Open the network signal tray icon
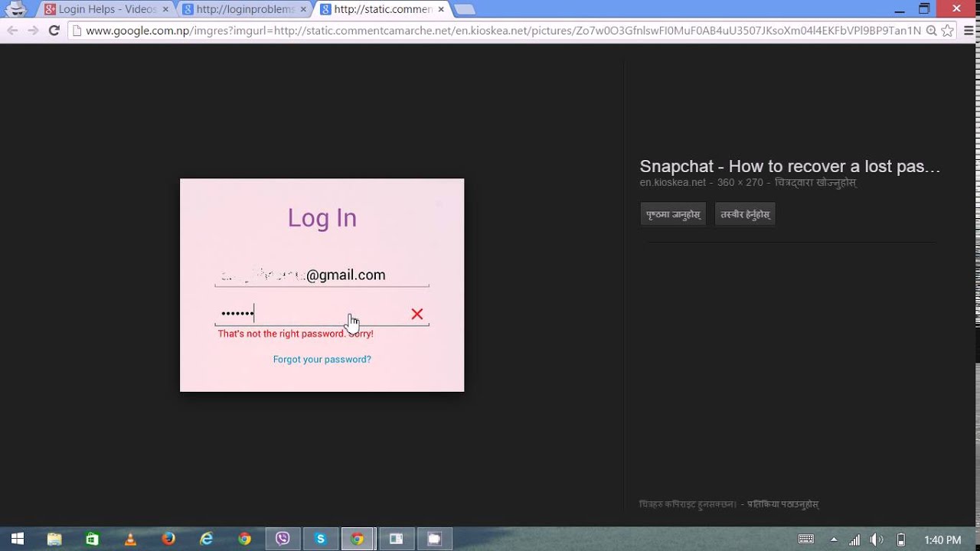The image size is (980, 551). click(x=854, y=540)
